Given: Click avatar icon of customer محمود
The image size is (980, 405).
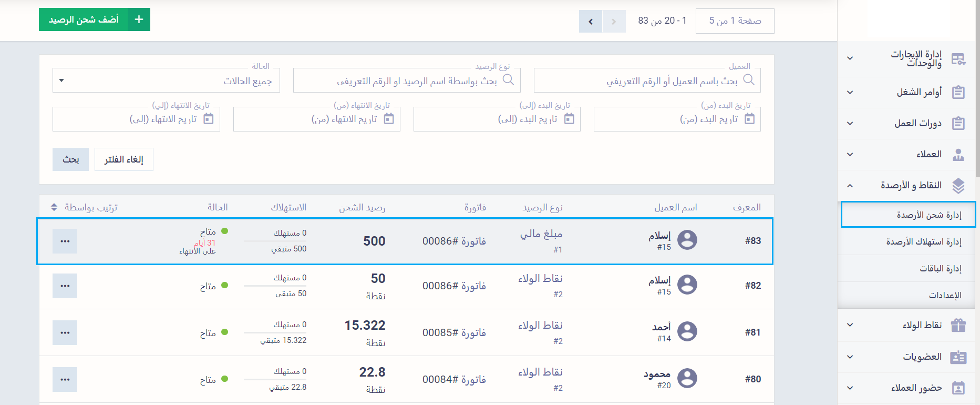Looking at the screenshot, I should pos(687,379).
